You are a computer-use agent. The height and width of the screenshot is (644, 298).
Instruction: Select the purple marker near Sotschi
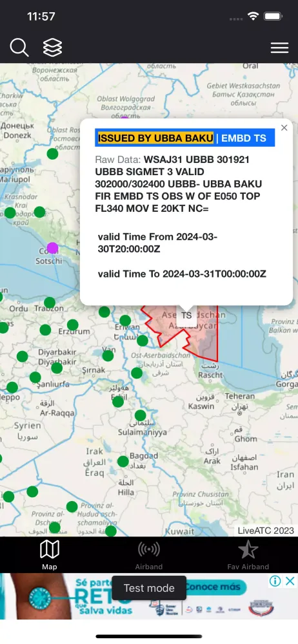click(52, 248)
